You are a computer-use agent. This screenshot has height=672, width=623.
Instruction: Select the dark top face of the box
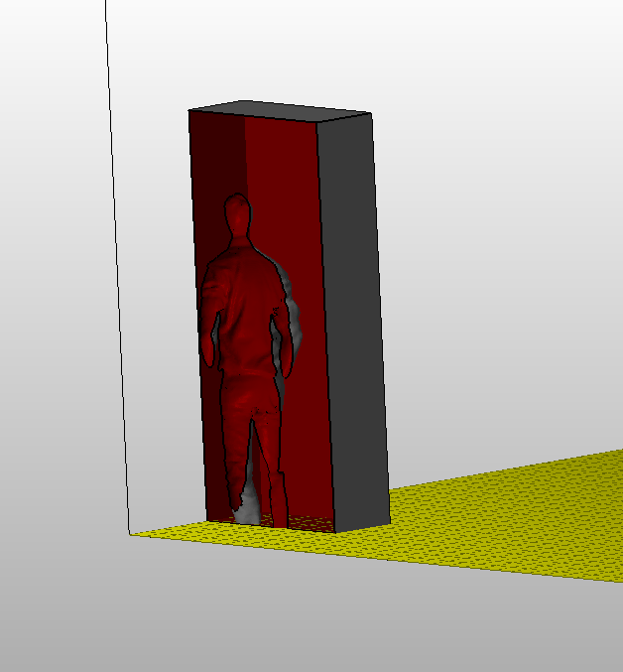coord(281,110)
